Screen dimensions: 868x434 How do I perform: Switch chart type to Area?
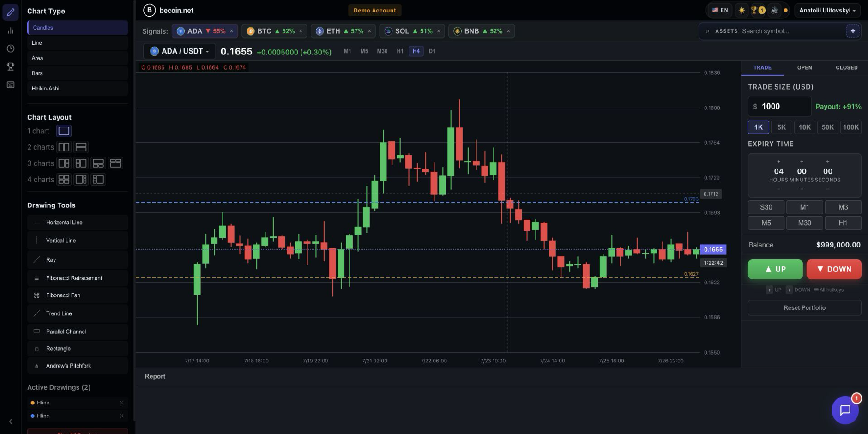point(78,58)
